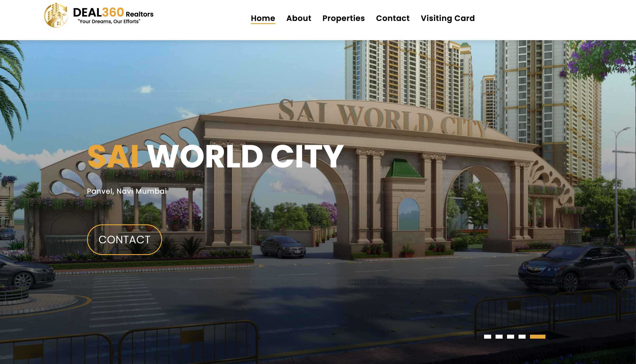Click the Panvel, Navi Mumbai location text
This screenshot has height=364, width=636.
tap(127, 191)
